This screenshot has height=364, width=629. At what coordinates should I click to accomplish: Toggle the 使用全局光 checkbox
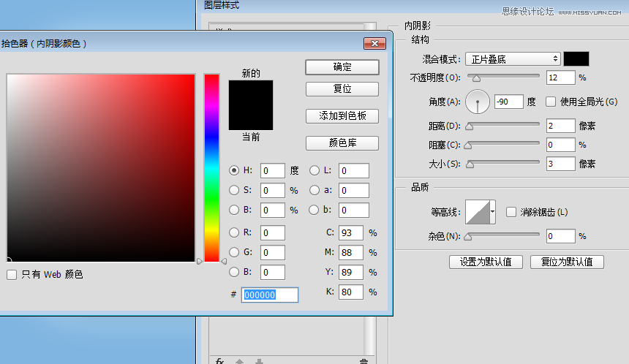point(551,101)
